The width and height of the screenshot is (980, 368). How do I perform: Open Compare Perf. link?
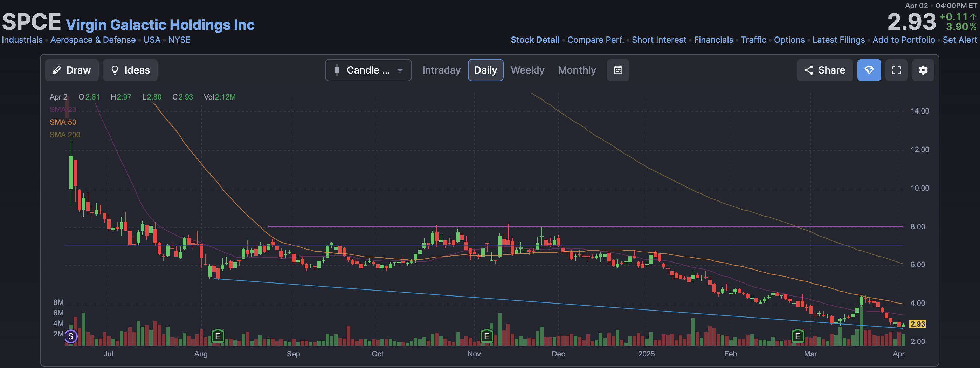[x=595, y=40]
